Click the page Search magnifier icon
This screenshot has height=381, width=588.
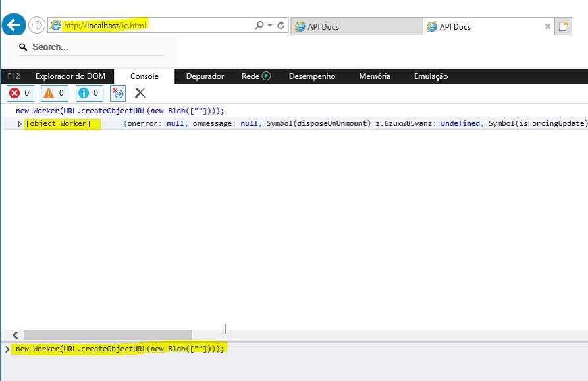point(23,47)
